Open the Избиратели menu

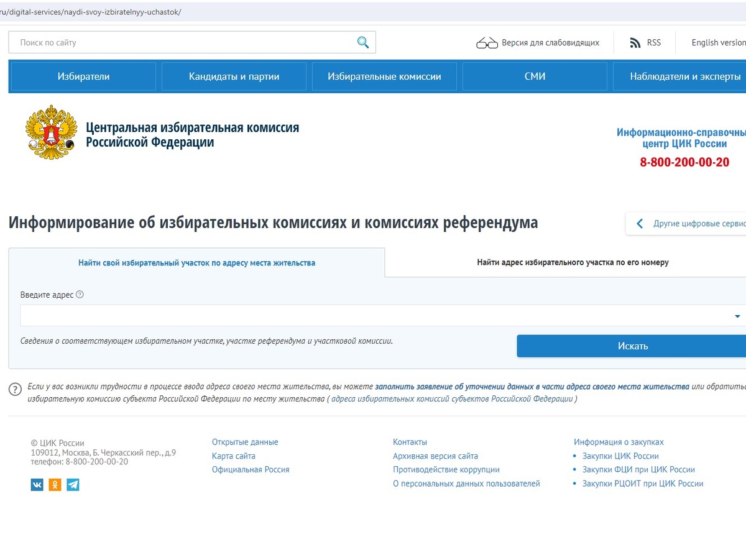tap(83, 76)
